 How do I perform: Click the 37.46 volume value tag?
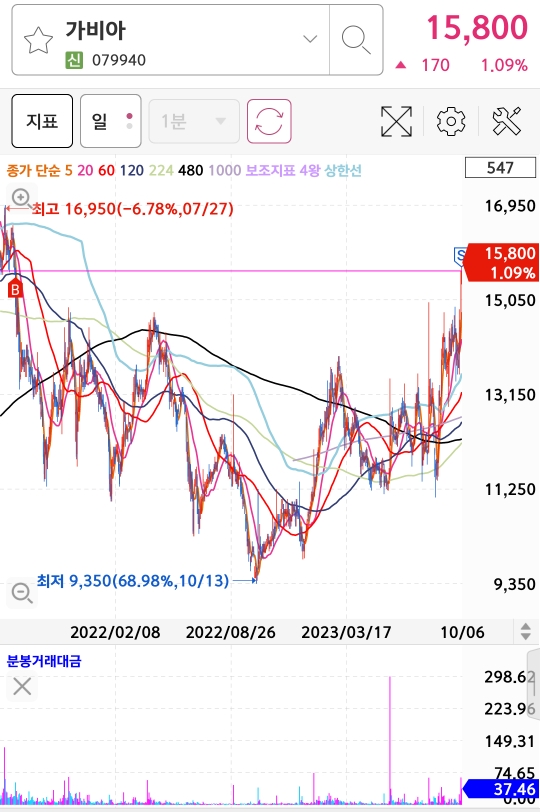coord(501,789)
